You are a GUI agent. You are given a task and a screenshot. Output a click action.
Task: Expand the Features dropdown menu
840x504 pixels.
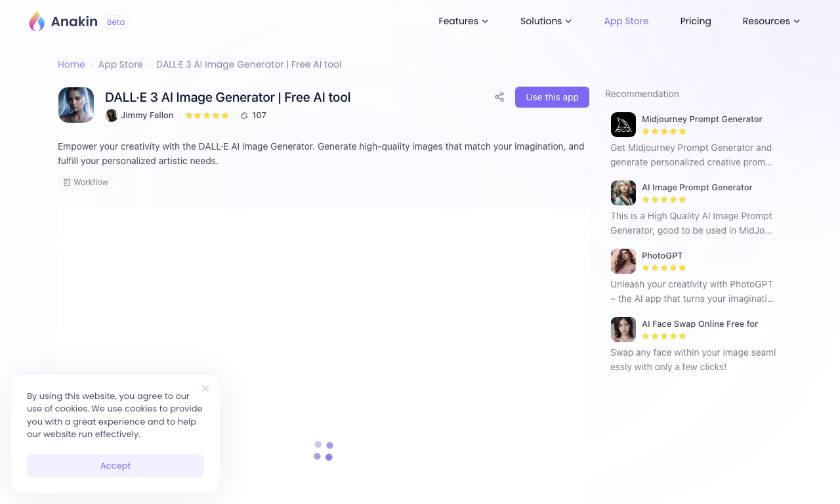(x=463, y=21)
